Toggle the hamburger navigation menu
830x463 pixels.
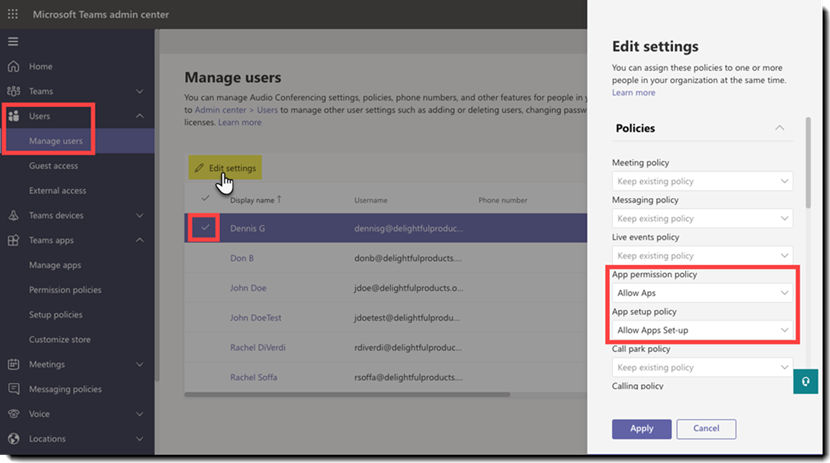pos(13,41)
